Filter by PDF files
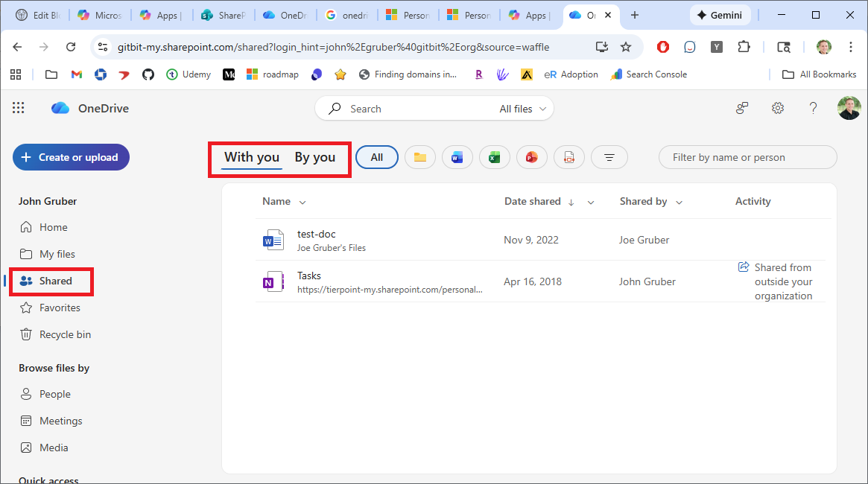 click(x=568, y=157)
